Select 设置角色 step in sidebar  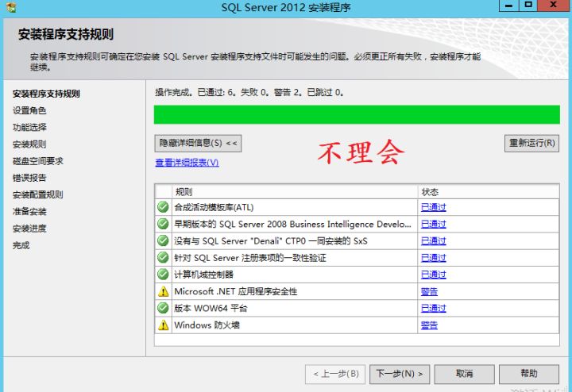pyautogui.click(x=29, y=110)
